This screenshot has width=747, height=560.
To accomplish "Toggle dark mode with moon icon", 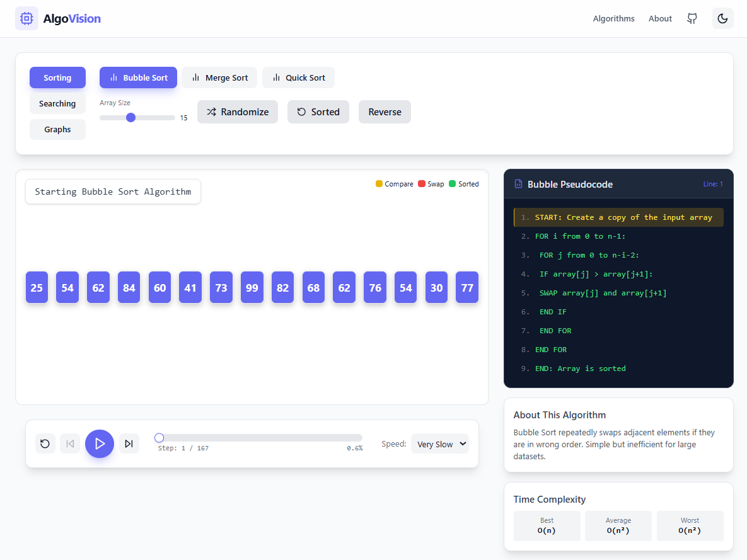I will pos(722,18).
